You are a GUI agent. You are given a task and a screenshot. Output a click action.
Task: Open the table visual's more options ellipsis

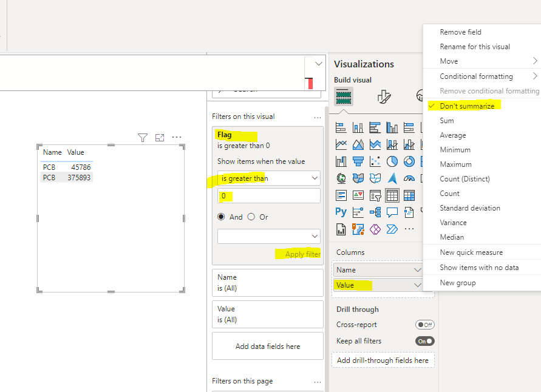(177, 137)
